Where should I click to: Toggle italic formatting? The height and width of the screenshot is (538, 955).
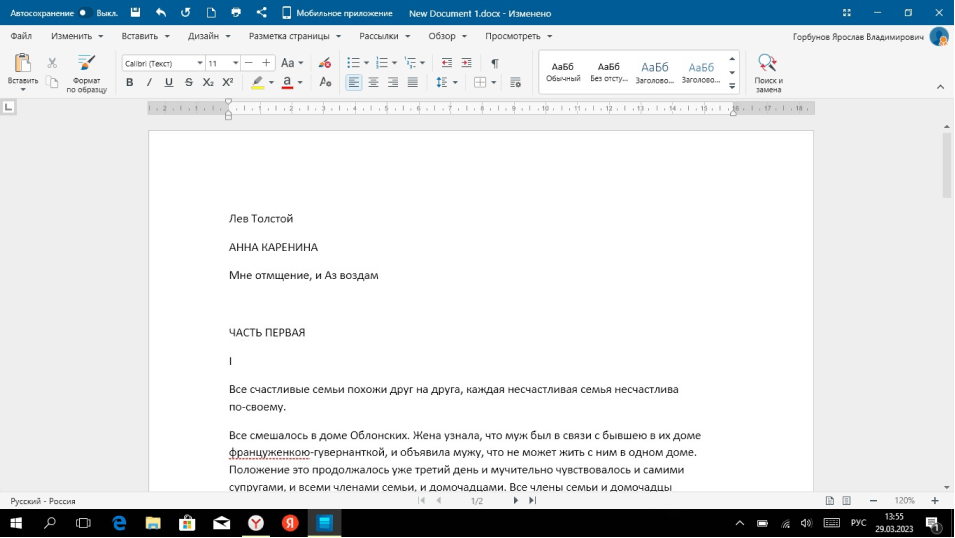coord(149,82)
